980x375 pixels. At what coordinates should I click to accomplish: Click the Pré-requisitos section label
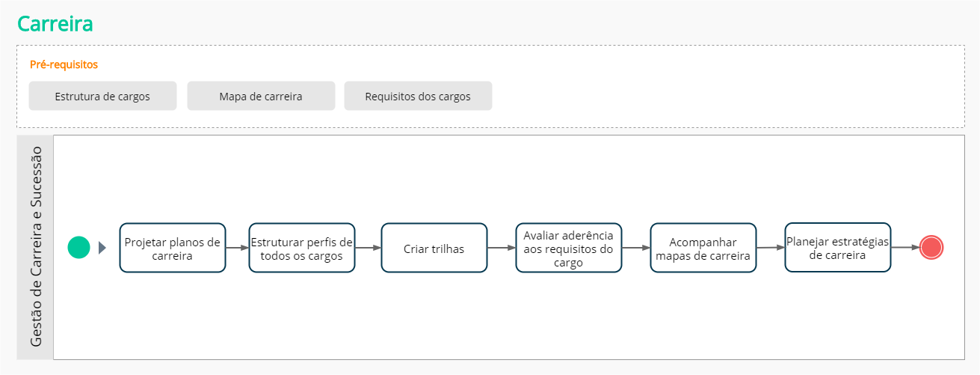(64, 64)
